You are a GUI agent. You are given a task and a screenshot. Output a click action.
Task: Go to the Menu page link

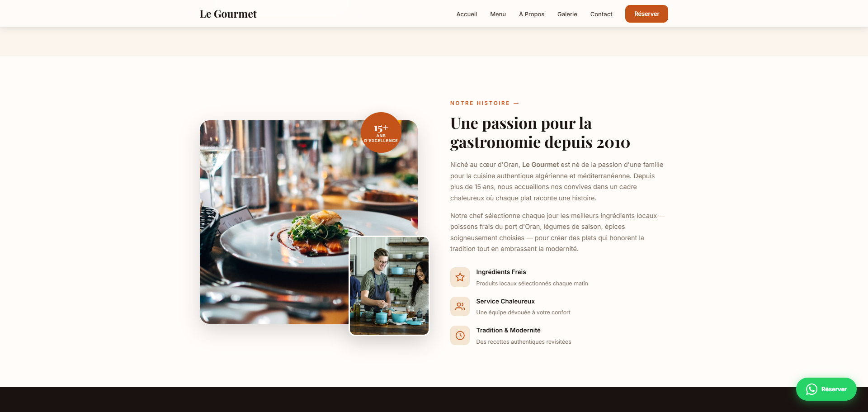(498, 14)
